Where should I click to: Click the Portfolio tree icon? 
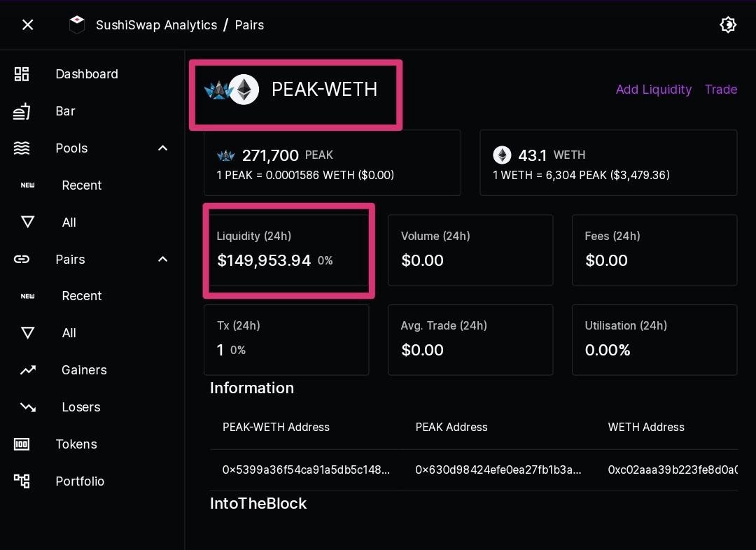(x=22, y=481)
